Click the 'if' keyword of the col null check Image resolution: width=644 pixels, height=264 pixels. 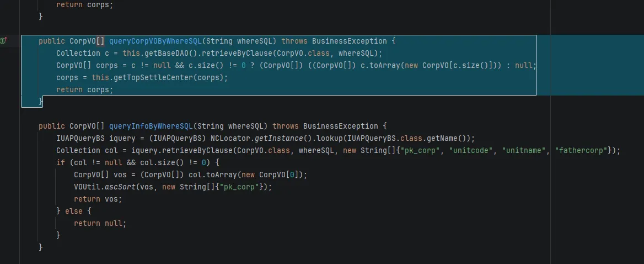tap(61, 163)
